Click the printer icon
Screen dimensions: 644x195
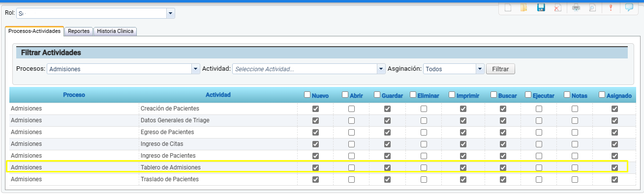tap(576, 7)
